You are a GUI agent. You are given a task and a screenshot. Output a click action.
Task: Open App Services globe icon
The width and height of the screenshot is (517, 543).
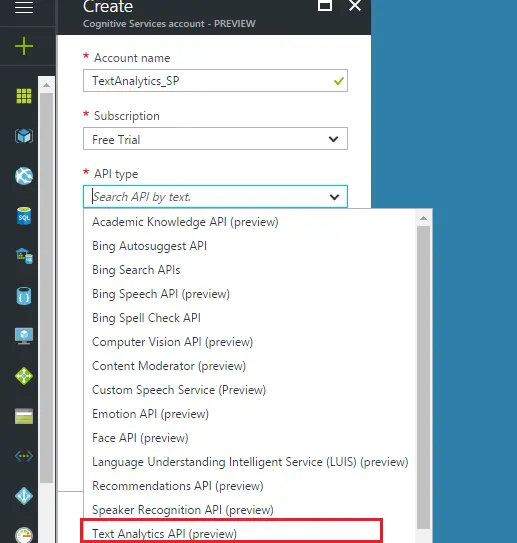[24, 176]
